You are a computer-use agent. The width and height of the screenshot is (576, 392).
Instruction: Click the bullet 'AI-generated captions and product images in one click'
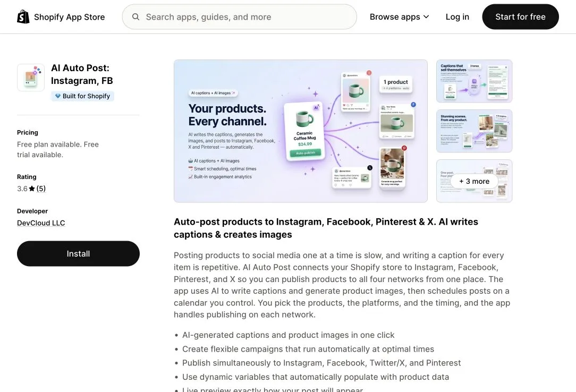(x=289, y=335)
